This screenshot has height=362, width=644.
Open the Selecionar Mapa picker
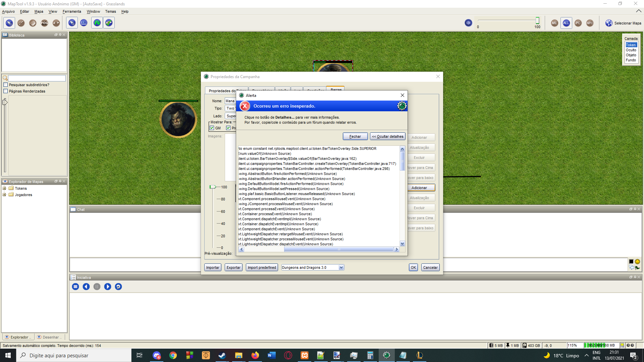pos(623,23)
